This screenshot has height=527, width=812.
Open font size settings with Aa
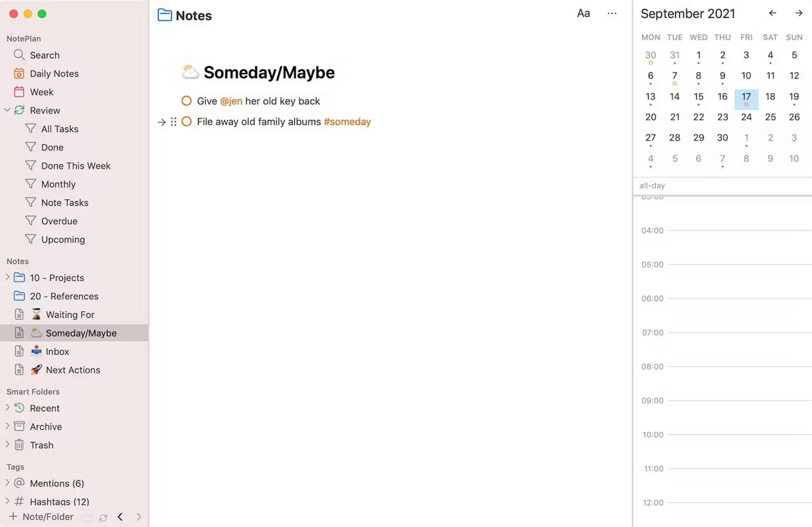pyautogui.click(x=584, y=13)
